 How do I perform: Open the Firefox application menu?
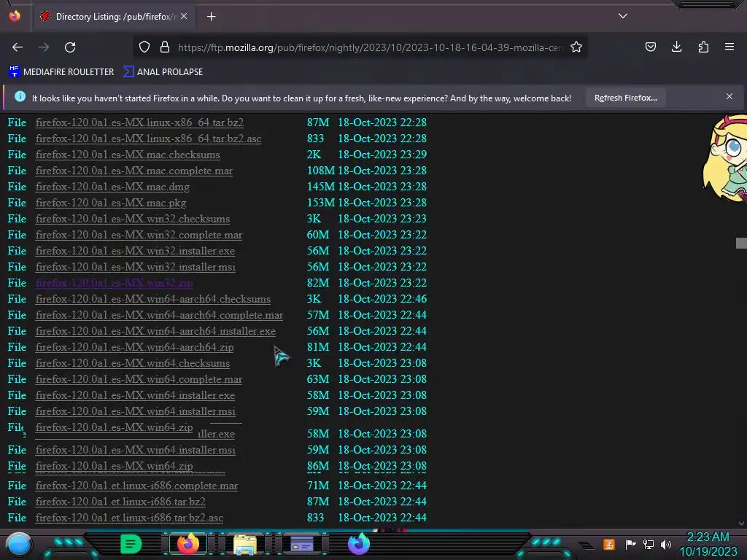click(729, 47)
